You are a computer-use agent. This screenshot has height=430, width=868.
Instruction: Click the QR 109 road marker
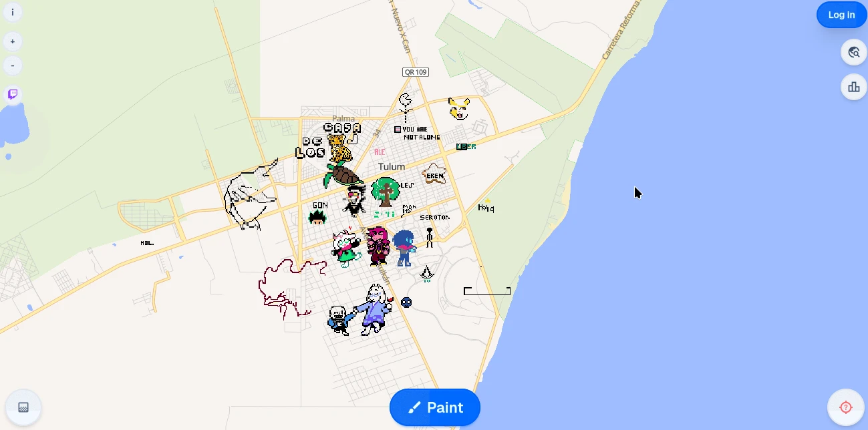point(416,71)
